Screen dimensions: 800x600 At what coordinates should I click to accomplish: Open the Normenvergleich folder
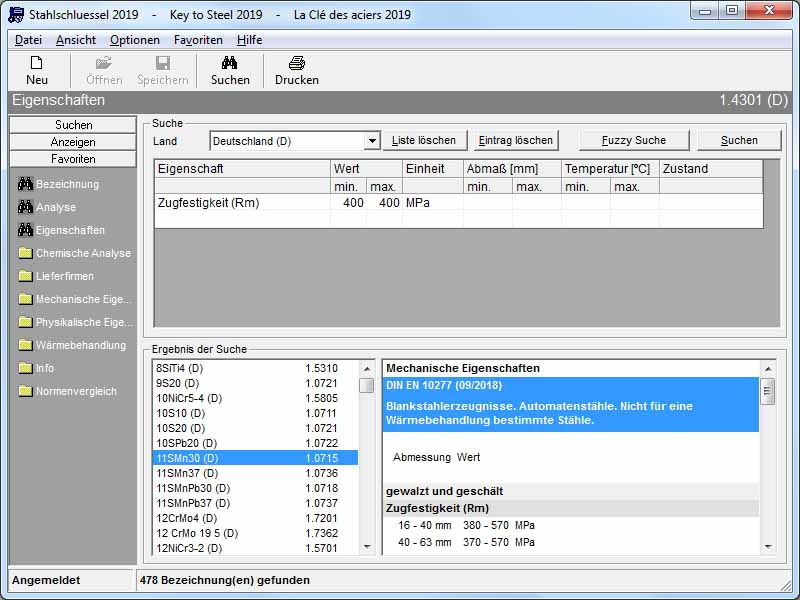click(x=67, y=391)
